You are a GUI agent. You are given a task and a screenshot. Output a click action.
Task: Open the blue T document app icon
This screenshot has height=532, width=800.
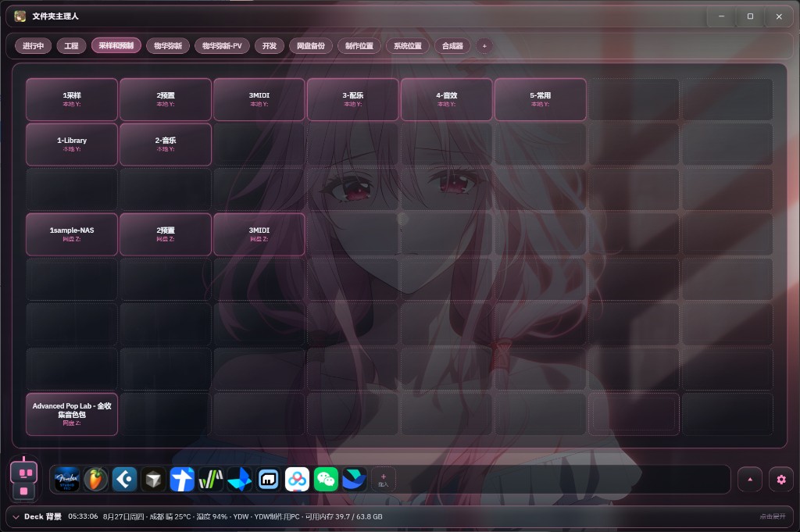(x=181, y=480)
